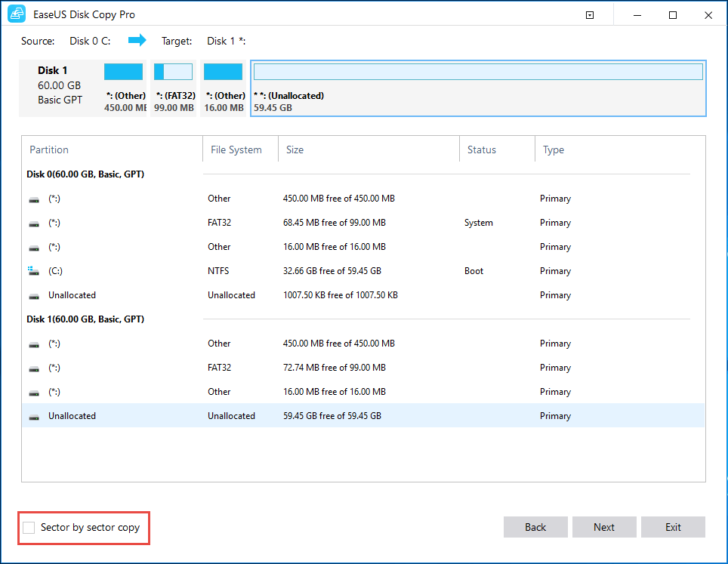Click "1007.50 KB free of 1007.50 KB" cell
728x564 pixels.
point(341,294)
